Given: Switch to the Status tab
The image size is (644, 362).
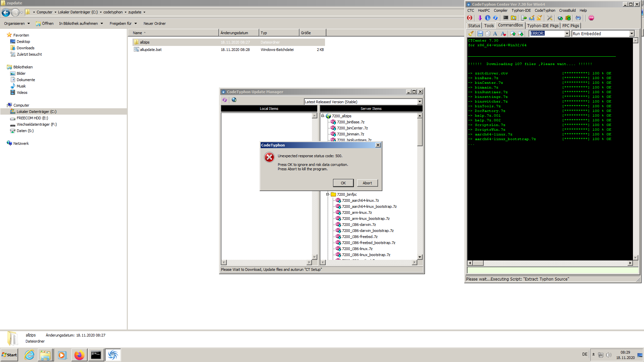Looking at the screenshot, I should [x=474, y=25].
